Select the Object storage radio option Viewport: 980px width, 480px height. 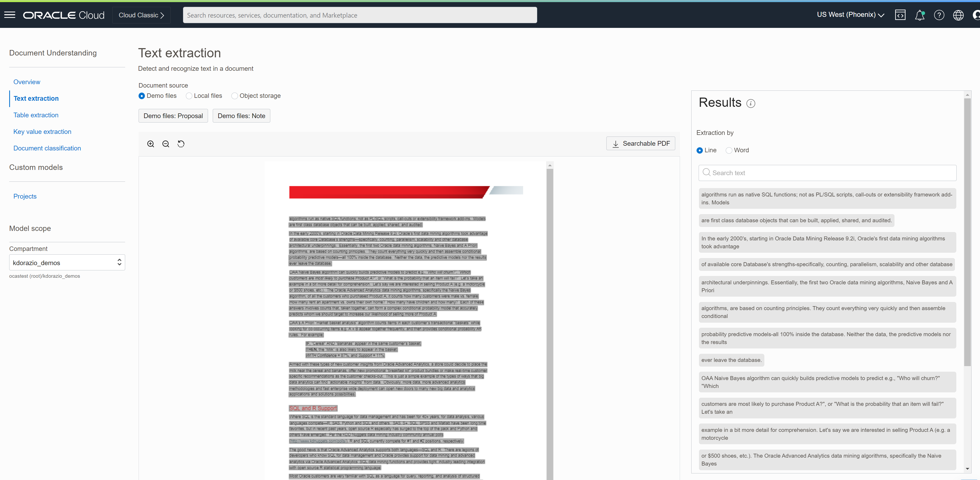235,96
